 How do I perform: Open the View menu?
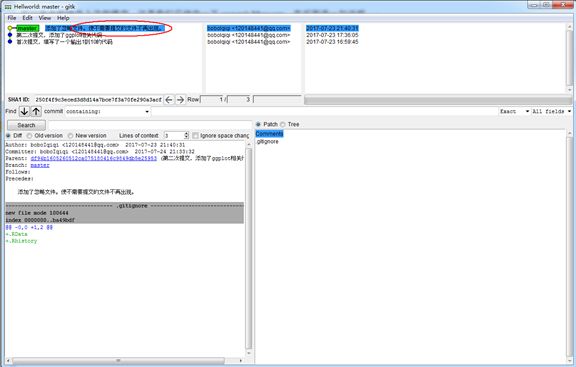(x=45, y=18)
